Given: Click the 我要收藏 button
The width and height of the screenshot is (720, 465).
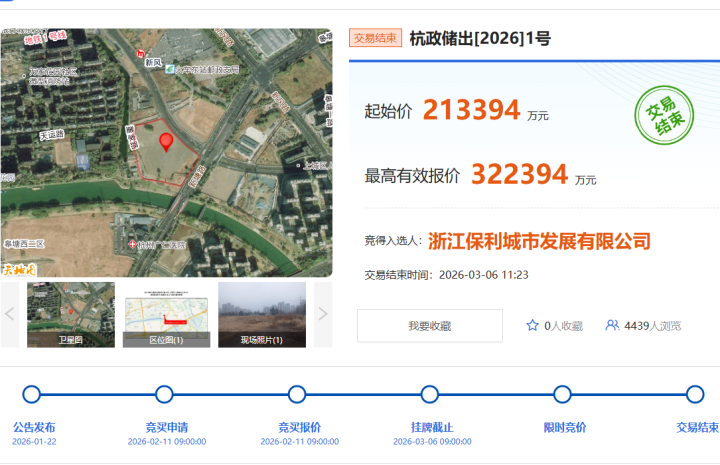Looking at the screenshot, I should point(430,326).
